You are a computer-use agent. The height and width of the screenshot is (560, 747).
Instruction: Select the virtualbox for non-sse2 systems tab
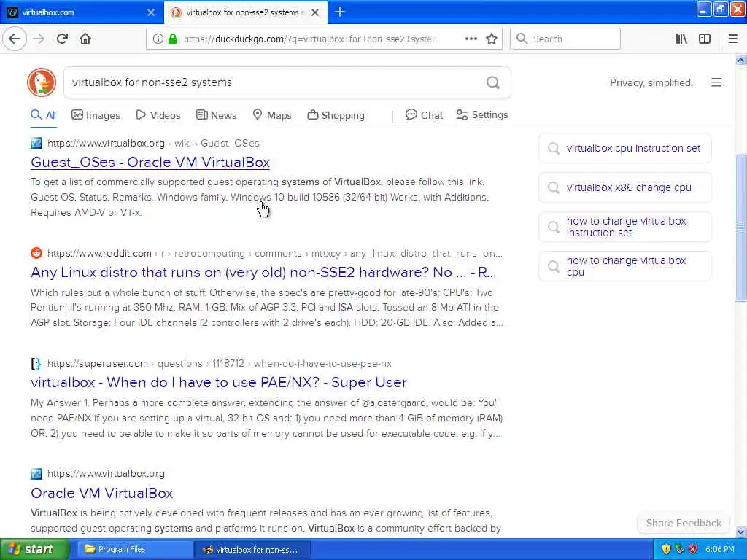(x=245, y=12)
